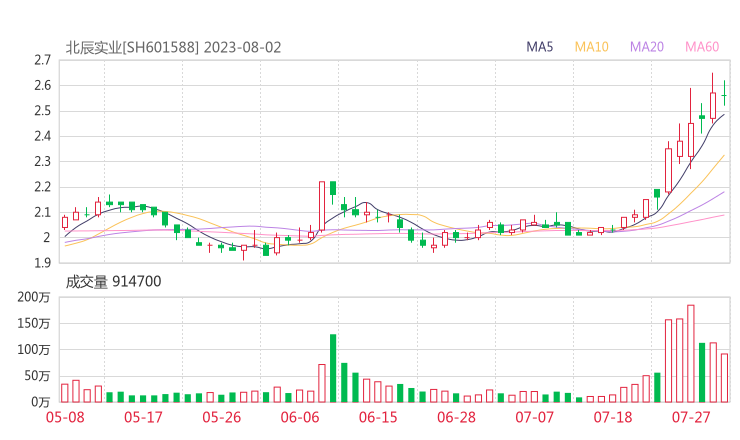Click the MA10 legend label

[591, 47]
